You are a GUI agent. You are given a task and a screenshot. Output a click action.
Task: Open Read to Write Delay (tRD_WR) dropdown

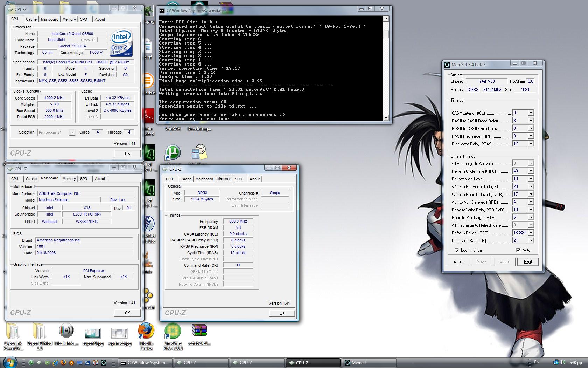(x=531, y=210)
